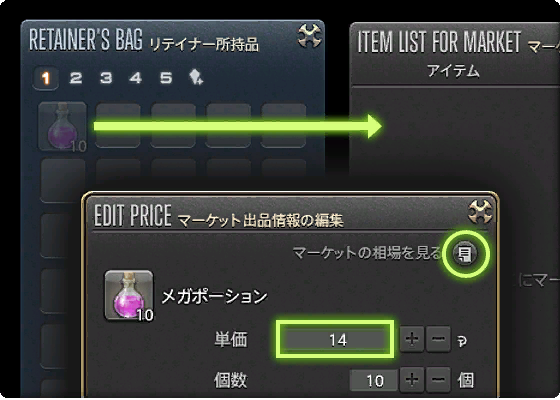Select bag tab 1
560x400 pixels.
point(46,78)
